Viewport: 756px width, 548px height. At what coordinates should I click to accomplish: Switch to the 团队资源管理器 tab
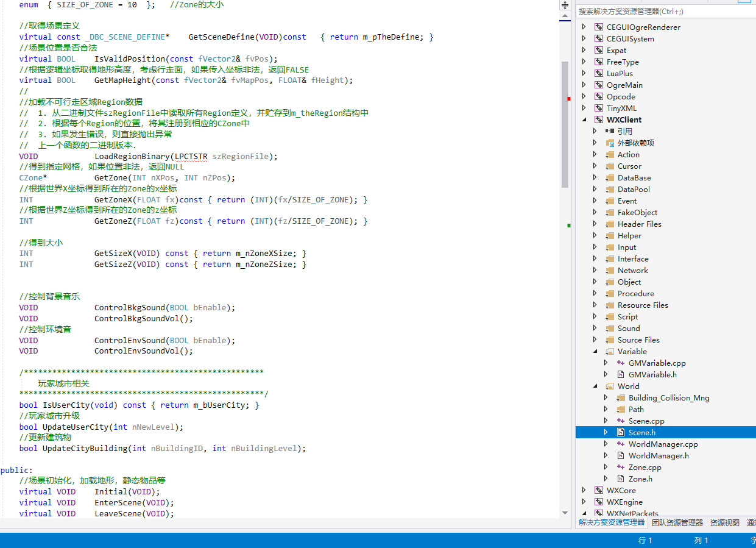(x=677, y=522)
